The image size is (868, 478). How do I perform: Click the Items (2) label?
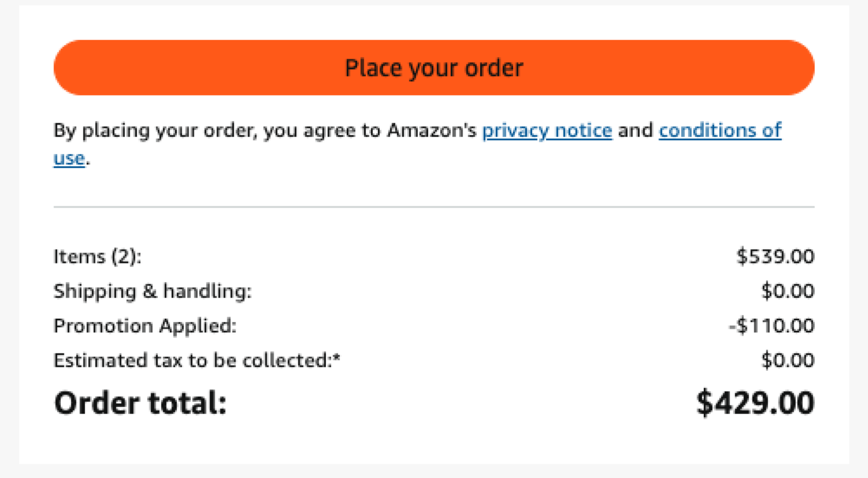coord(97,256)
